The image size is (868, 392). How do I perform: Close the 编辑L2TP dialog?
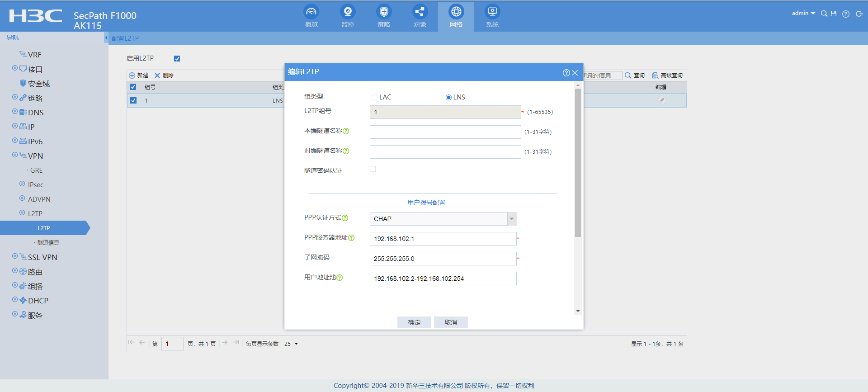[x=575, y=73]
